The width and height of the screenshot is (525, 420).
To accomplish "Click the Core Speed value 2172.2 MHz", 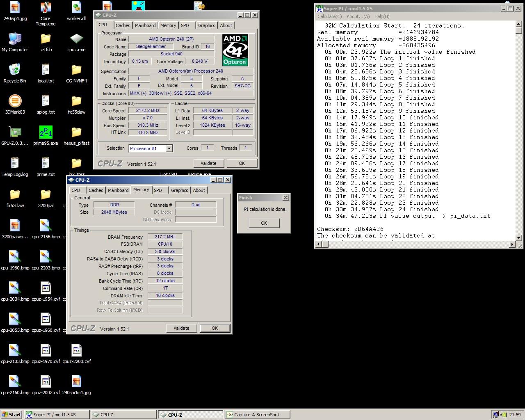I will (x=148, y=111).
